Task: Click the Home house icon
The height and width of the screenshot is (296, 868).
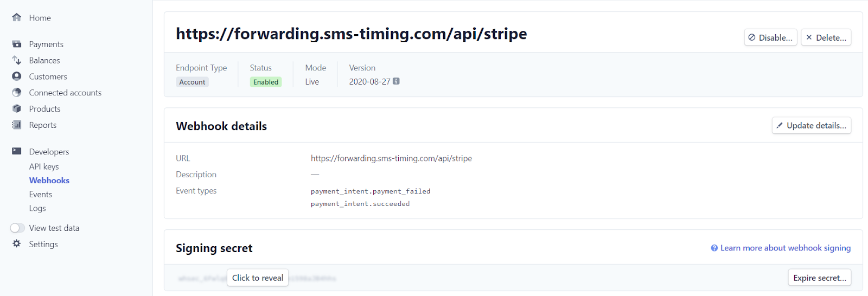Action: point(17,17)
